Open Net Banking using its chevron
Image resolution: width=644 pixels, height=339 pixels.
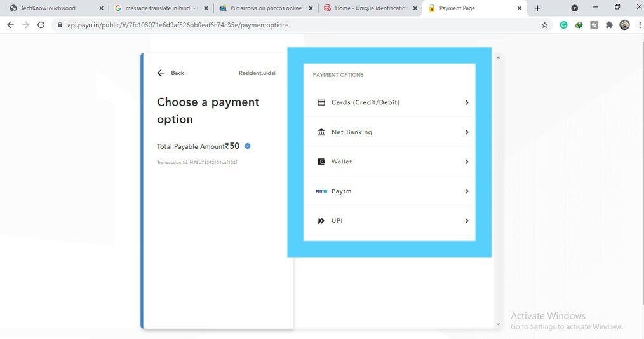(467, 132)
